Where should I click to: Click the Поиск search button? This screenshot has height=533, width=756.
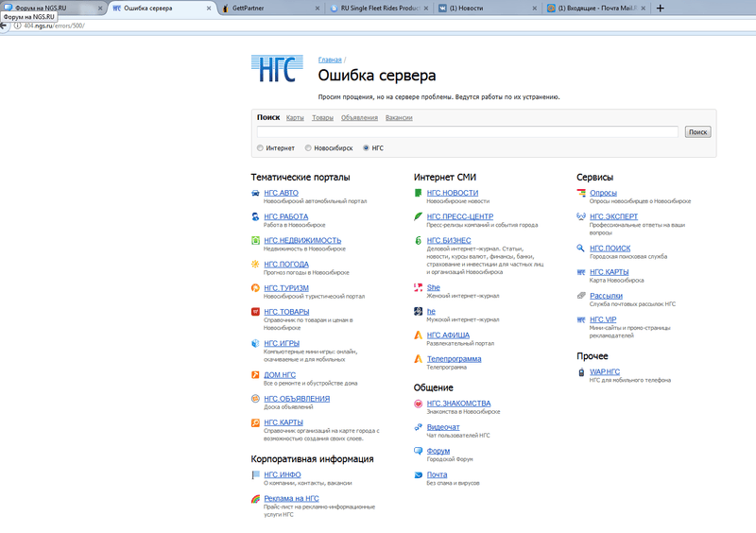click(x=697, y=132)
